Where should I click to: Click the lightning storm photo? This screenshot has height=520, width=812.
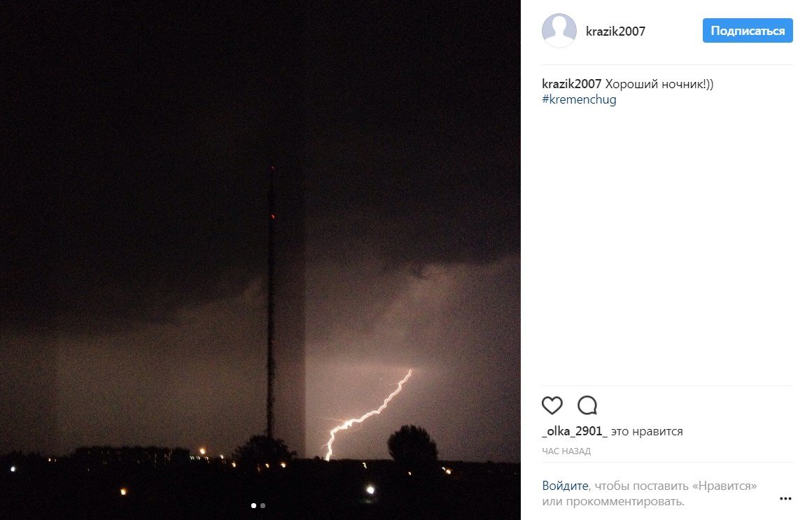(260, 260)
